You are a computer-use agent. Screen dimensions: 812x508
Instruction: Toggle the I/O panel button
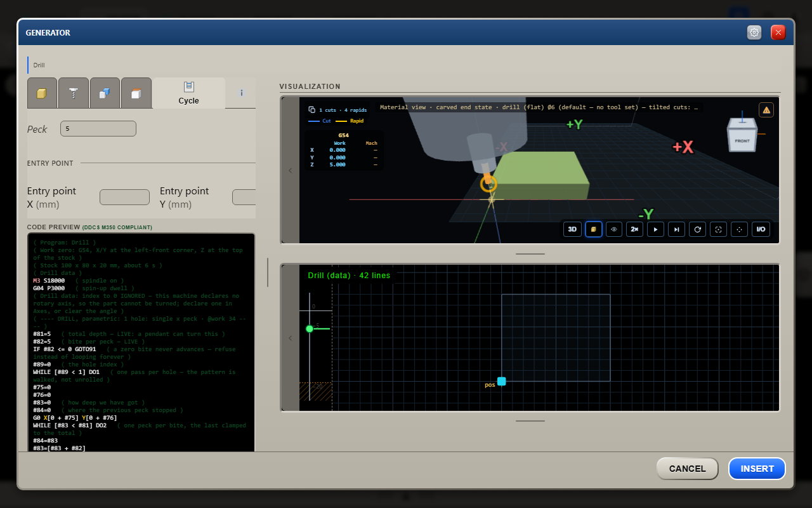(761, 229)
